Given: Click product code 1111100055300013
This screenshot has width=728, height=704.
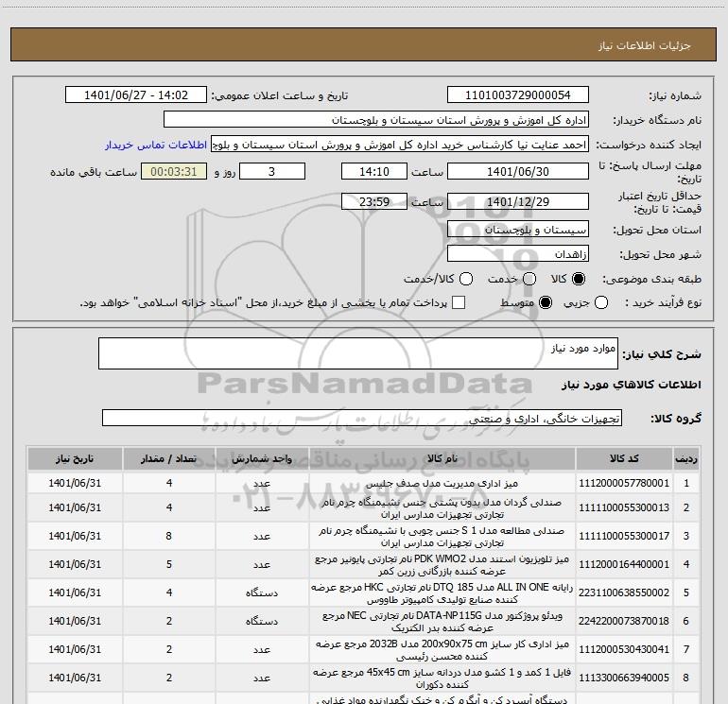Looking at the screenshot, I should coord(624,507).
